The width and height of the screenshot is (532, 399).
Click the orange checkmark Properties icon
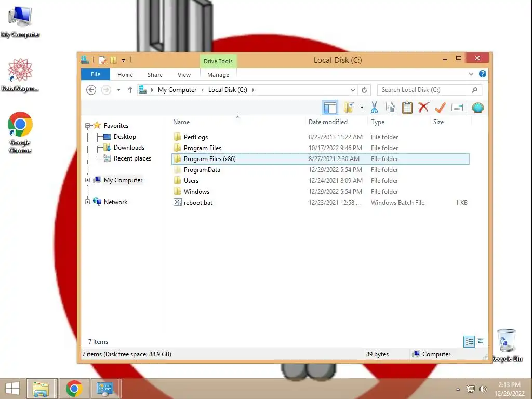(440, 108)
